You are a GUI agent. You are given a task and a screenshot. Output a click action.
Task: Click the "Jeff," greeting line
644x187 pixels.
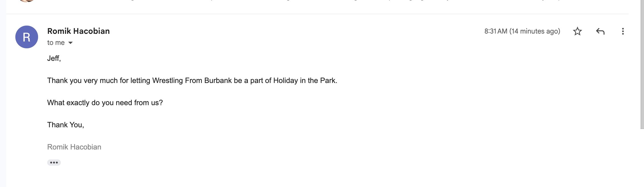(x=54, y=58)
